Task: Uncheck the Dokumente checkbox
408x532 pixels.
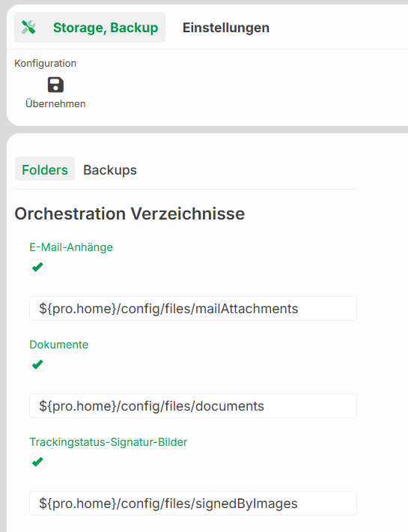Action: (37, 364)
